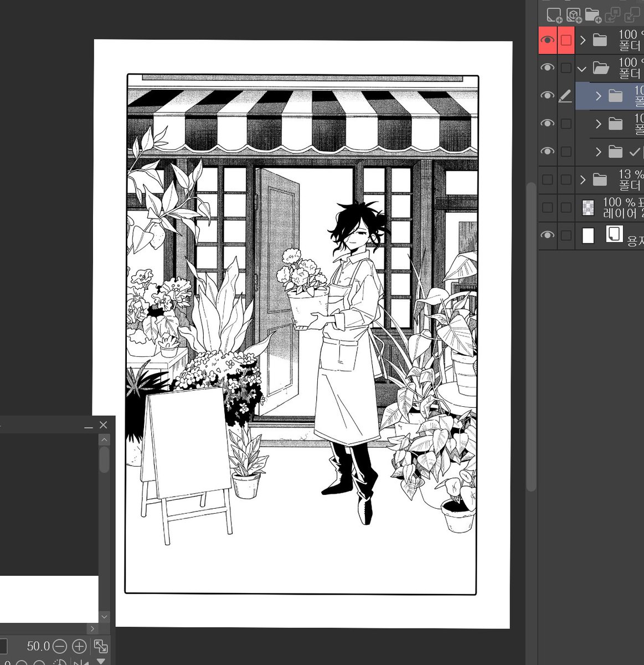Increase brush size with the plus button
The width and height of the screenshot is (644, 665).
point(79,646)
